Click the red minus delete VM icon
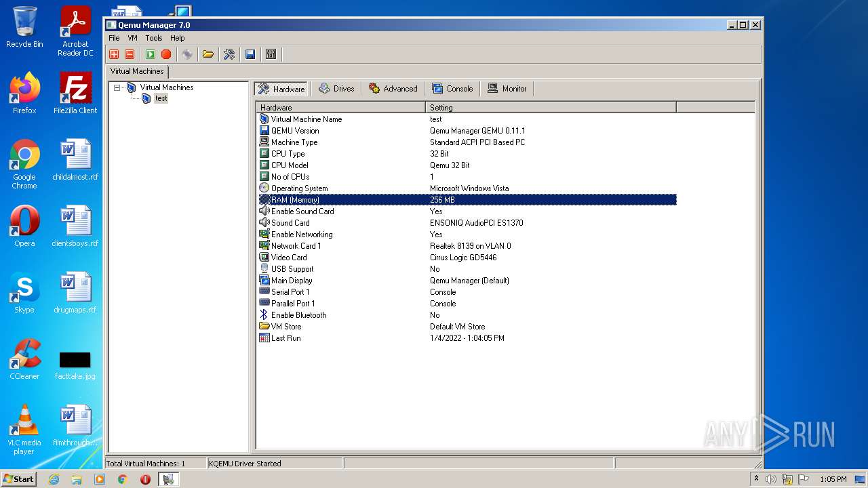The width and height of the screenshot is (868, 488). tap(130, 54)
